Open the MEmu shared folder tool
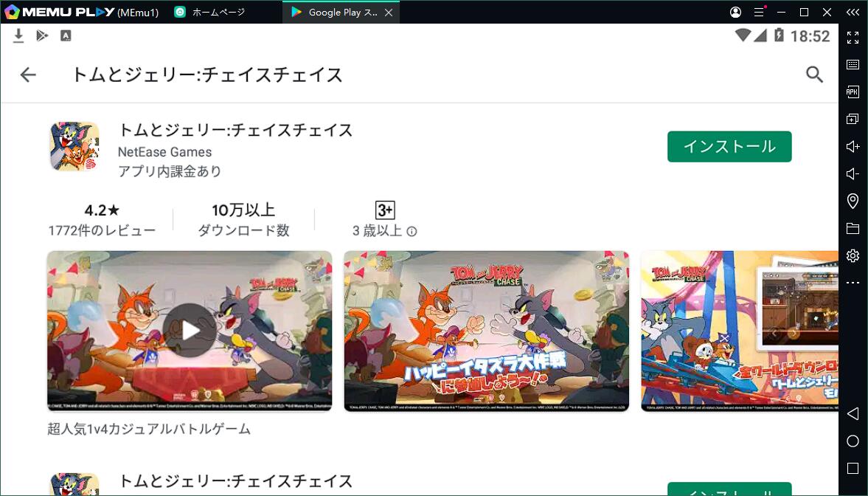 853,228
